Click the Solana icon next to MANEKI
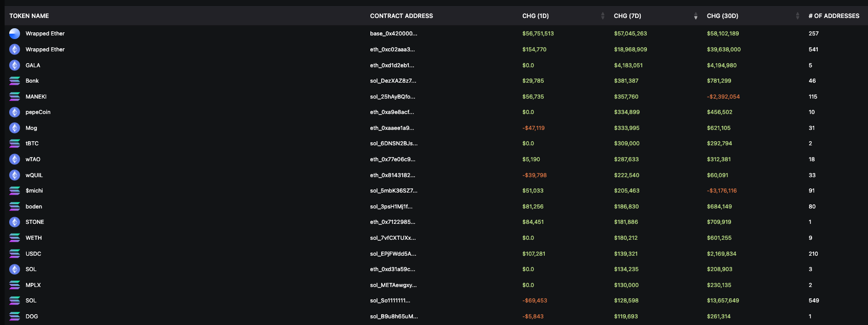 click(x=15, y=97)
